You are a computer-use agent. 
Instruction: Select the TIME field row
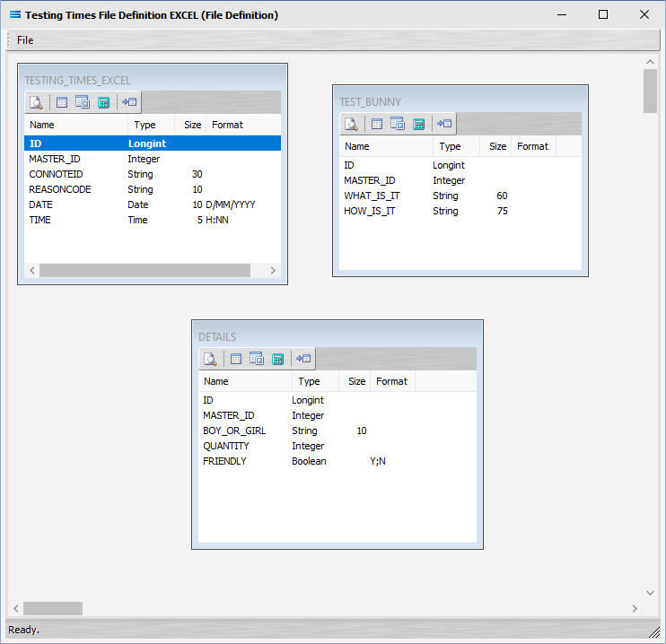click(x=153, y=220)
